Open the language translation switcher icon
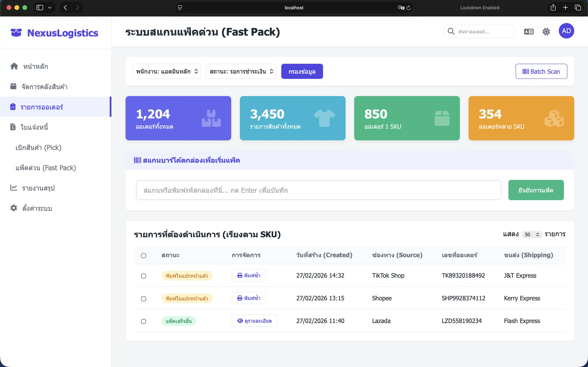Screen dimensions: 588x367 point(529,32)
